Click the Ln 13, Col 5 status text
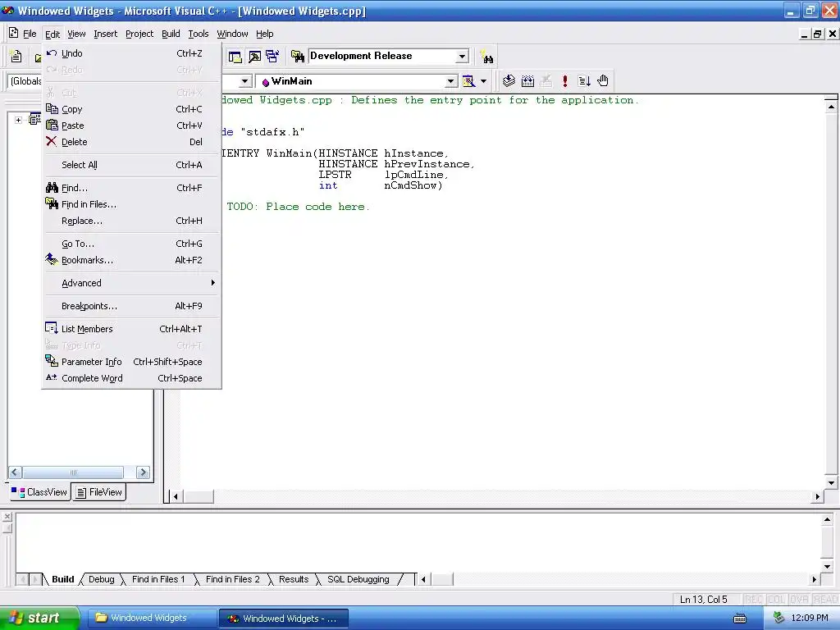Image resolution: width=840 pixels, height=630 pixels. point(703,599)
